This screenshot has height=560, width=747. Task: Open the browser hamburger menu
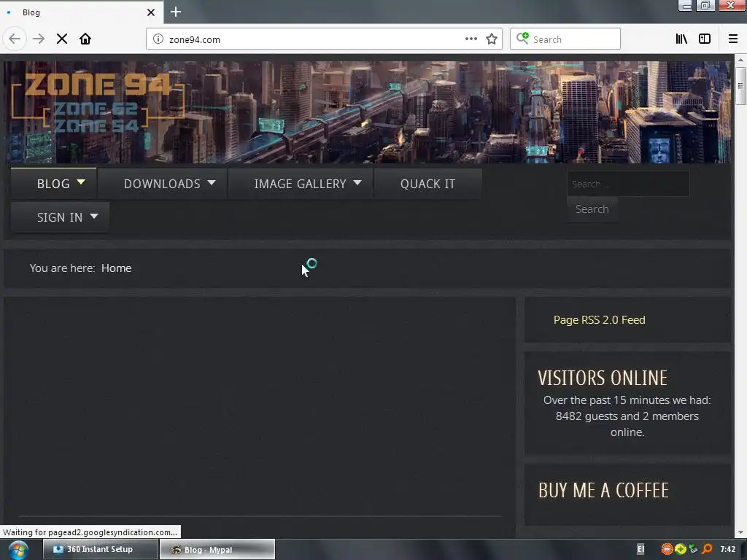tap(733, 39)
